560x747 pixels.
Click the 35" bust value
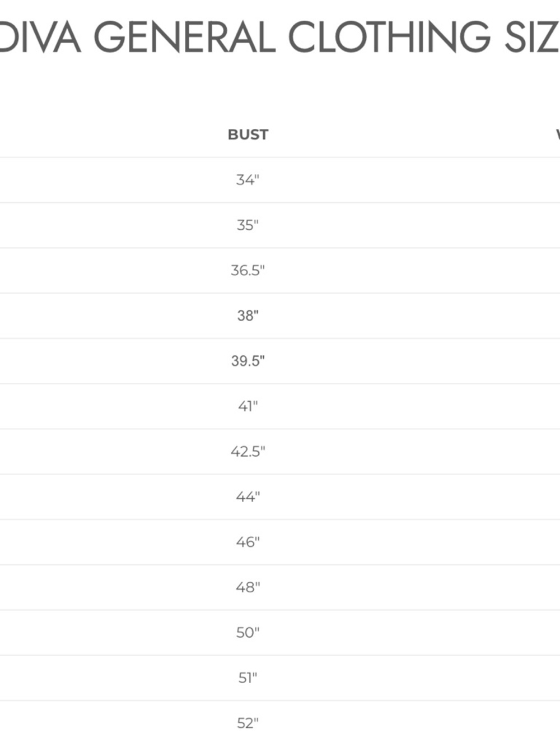pos(248,225)
